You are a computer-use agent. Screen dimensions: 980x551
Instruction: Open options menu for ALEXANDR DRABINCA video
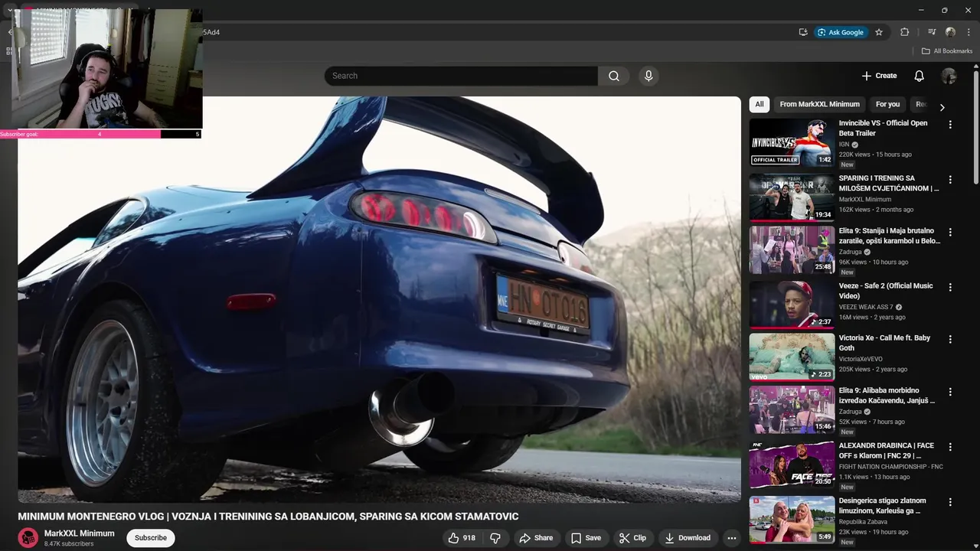pyautogui.click(x=950, y=447)
